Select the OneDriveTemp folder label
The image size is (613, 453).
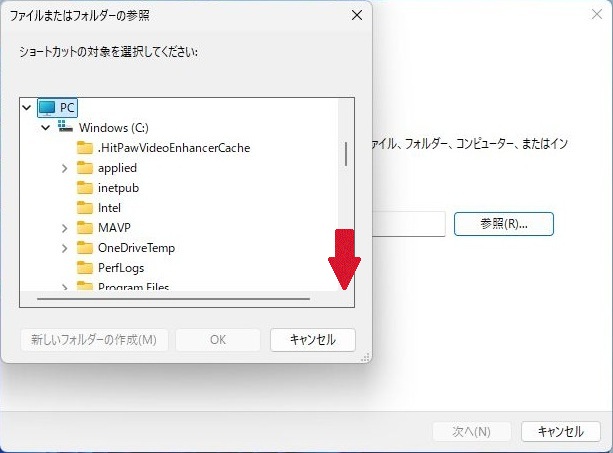[136, 247]
